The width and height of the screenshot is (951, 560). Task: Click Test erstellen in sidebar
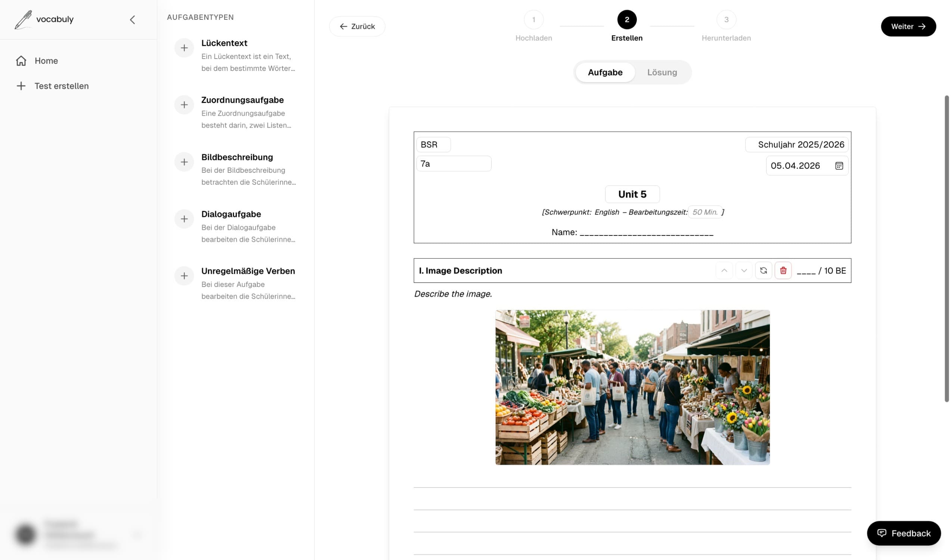(61, 86)
